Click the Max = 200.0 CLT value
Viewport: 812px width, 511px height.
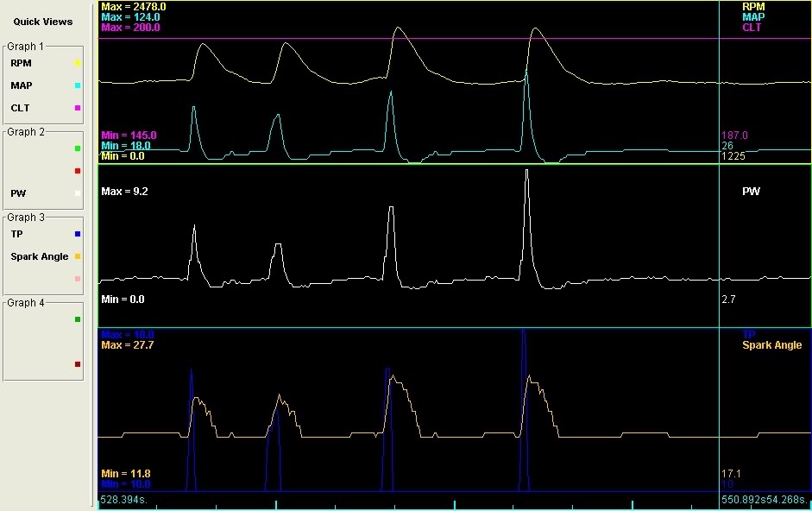tap(130, 28)
